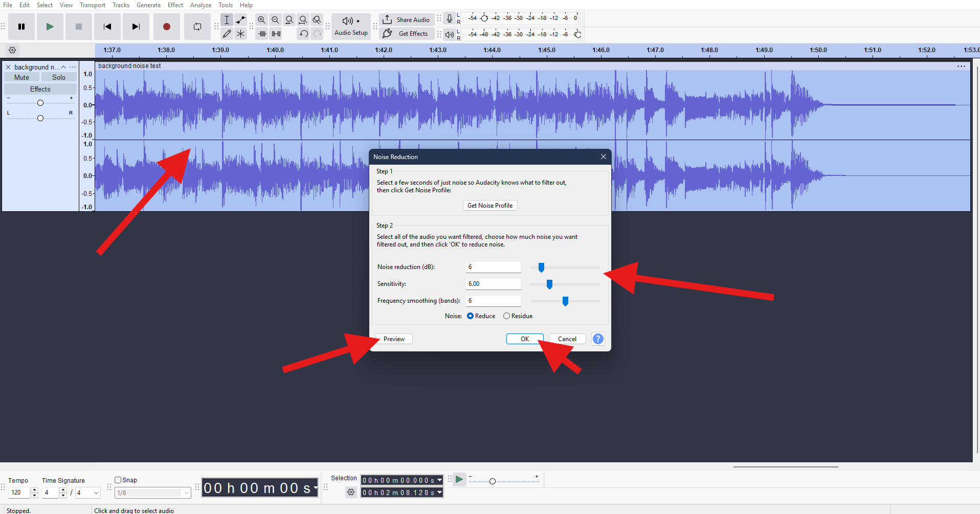This screenshot has width=980, height=514.
Task: Activate the Multi-tool
Action: 240,33
